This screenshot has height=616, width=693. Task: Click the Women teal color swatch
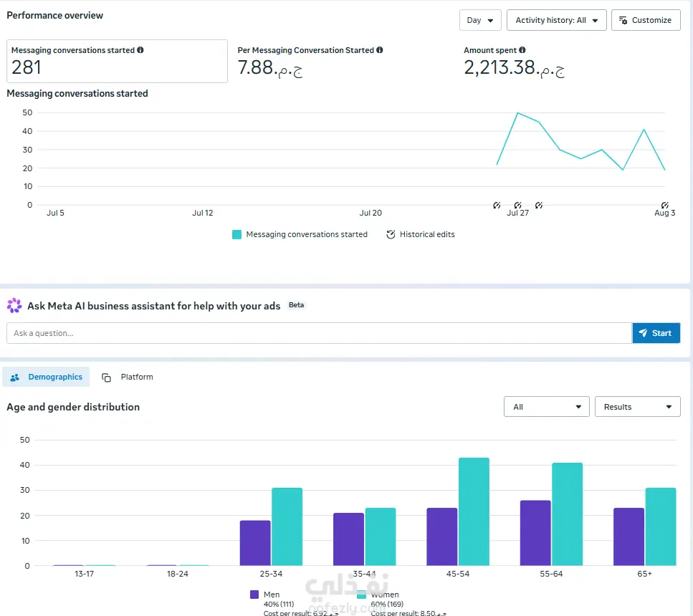click(x=361, y=595)
